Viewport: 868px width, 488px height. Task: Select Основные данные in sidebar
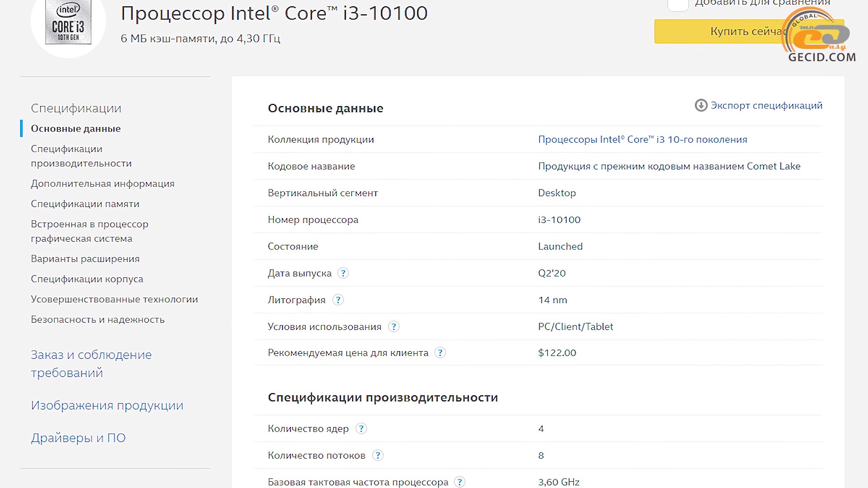[x=75, y=128]
